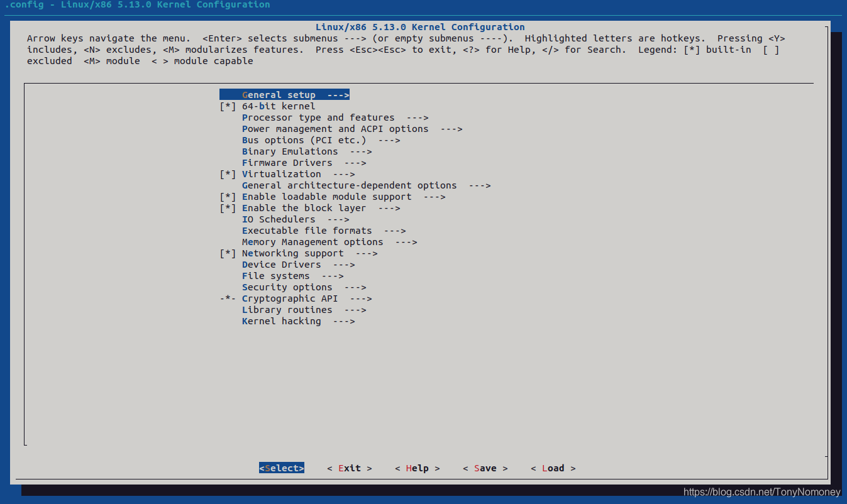The height and width of the screenshot is (504, 847).
Task: Click the Virtualization submenu arrow
Action: coord(344,174)
